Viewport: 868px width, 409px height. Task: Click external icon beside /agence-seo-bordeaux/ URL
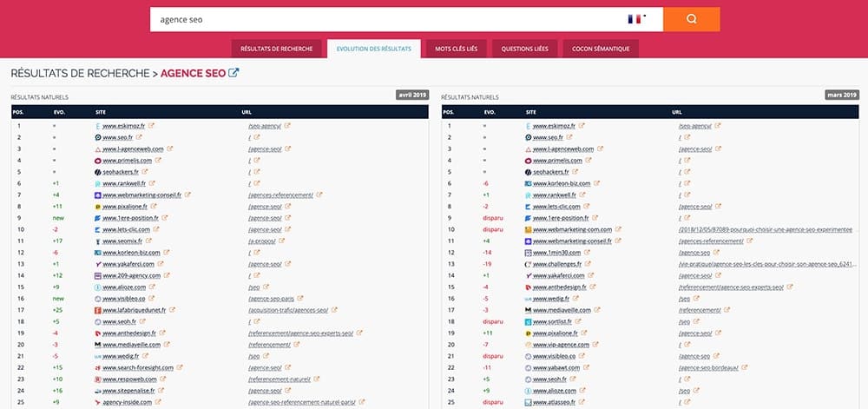745,367
